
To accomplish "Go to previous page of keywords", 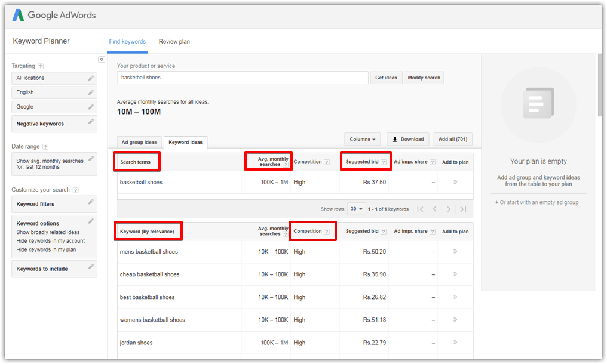I will point(435,209).
